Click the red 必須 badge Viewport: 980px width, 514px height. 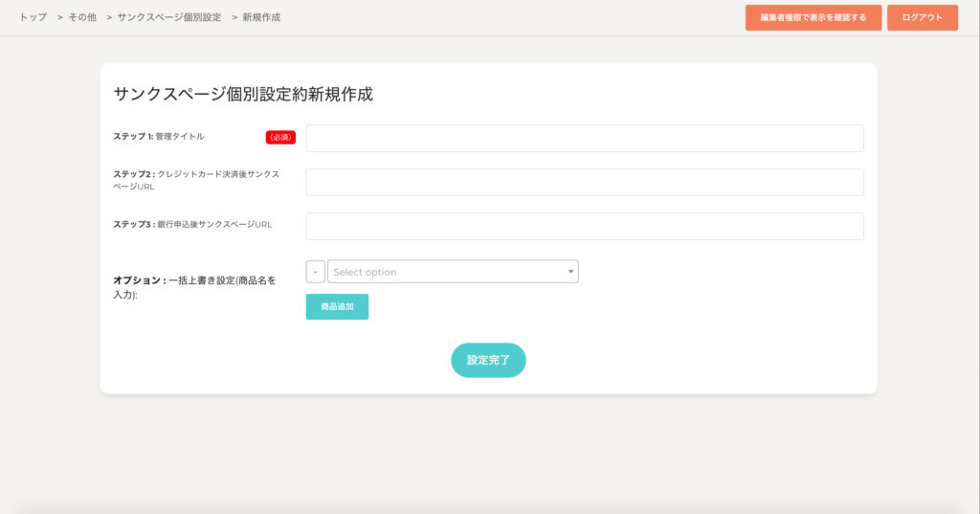(x=280, y=137)
